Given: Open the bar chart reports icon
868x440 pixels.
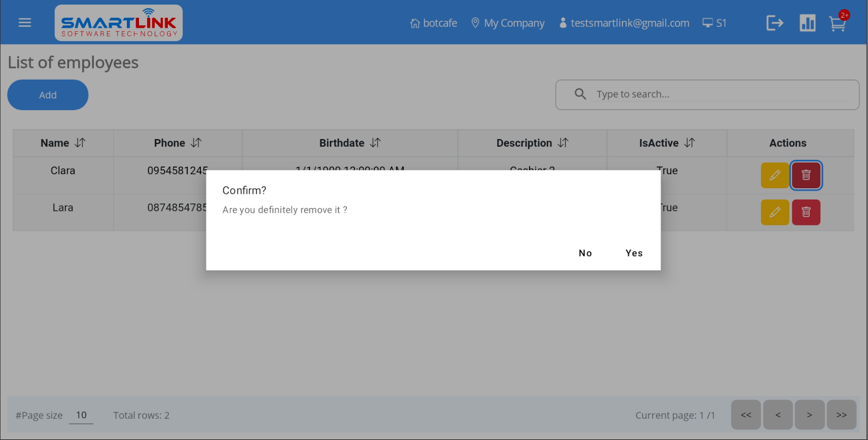Looking at the screenshot, I should coord(807,23).
